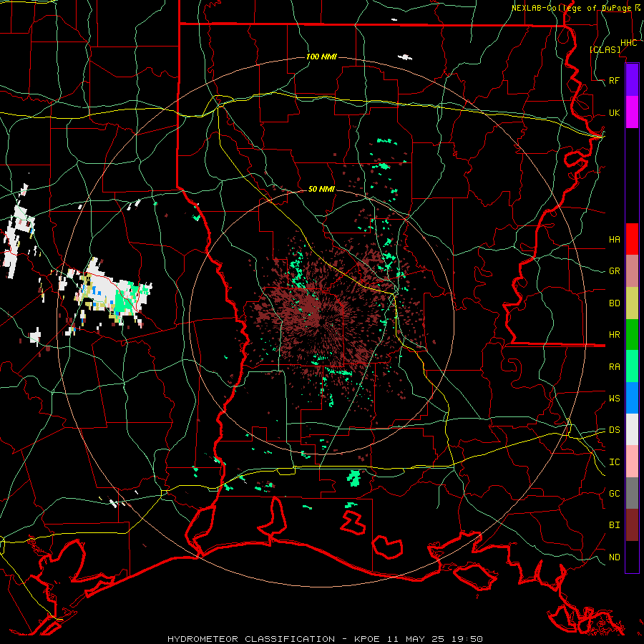The height and width of the screenshot is (644, 644).
Task: Click the 'WS' legend label
Action: click(614, 399)
